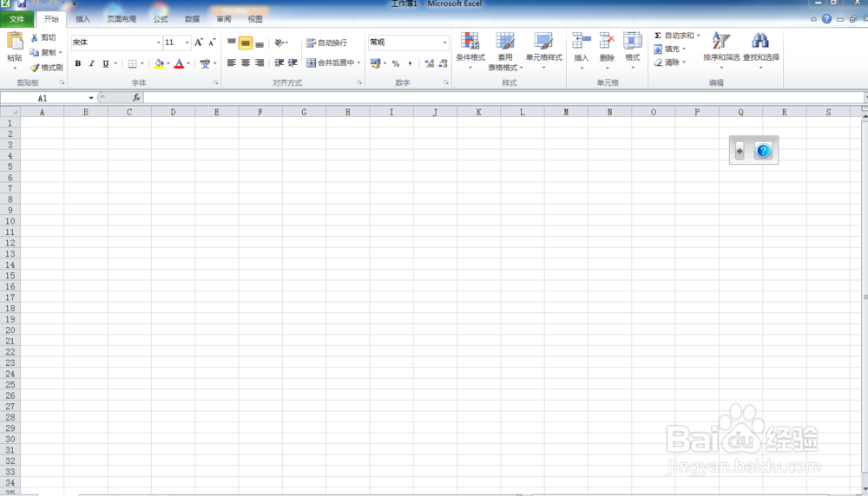Open the number format dropdown 常规
Viewport: 868px width, 496px height.
[444, 42]
